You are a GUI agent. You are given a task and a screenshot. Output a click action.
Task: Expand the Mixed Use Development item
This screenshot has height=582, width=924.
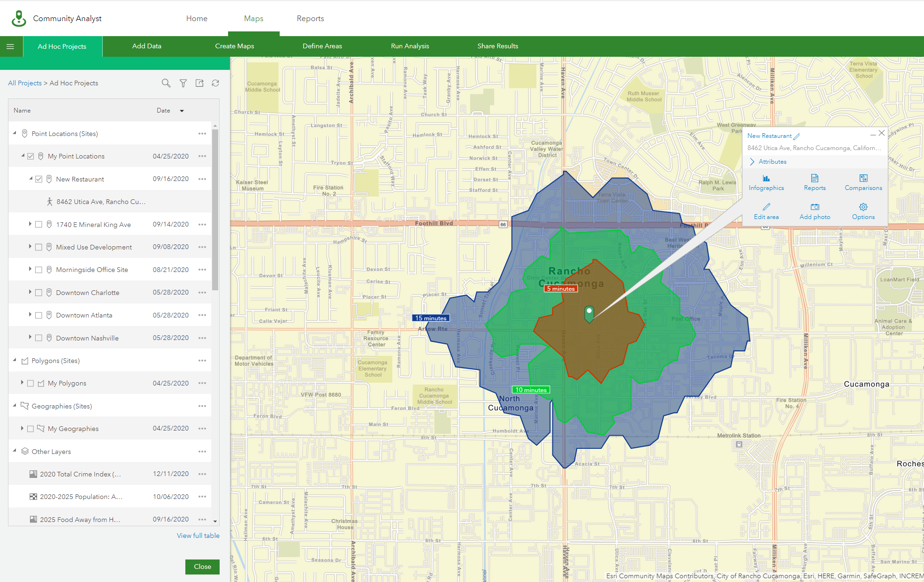[30, 247]
